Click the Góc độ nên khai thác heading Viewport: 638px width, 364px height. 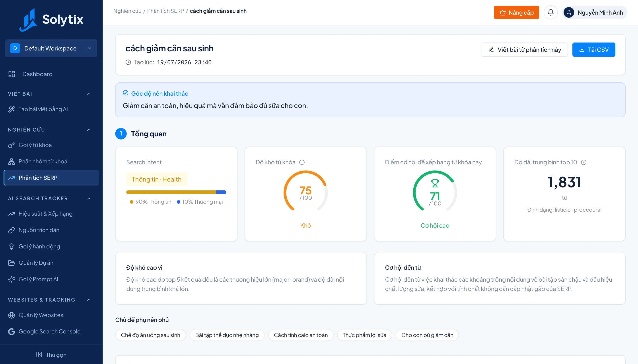pos(159,93)
